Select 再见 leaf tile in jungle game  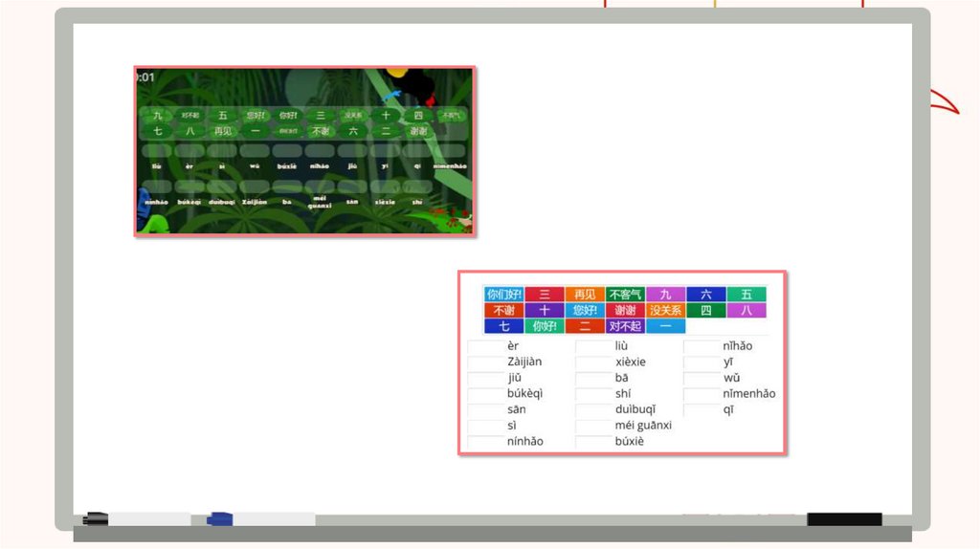tap(222, 131)
